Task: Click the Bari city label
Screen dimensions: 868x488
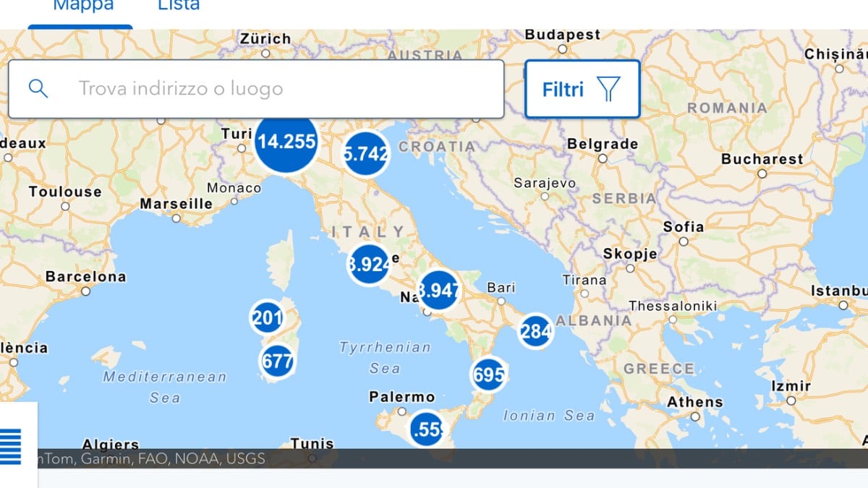Action: point(501,288)
